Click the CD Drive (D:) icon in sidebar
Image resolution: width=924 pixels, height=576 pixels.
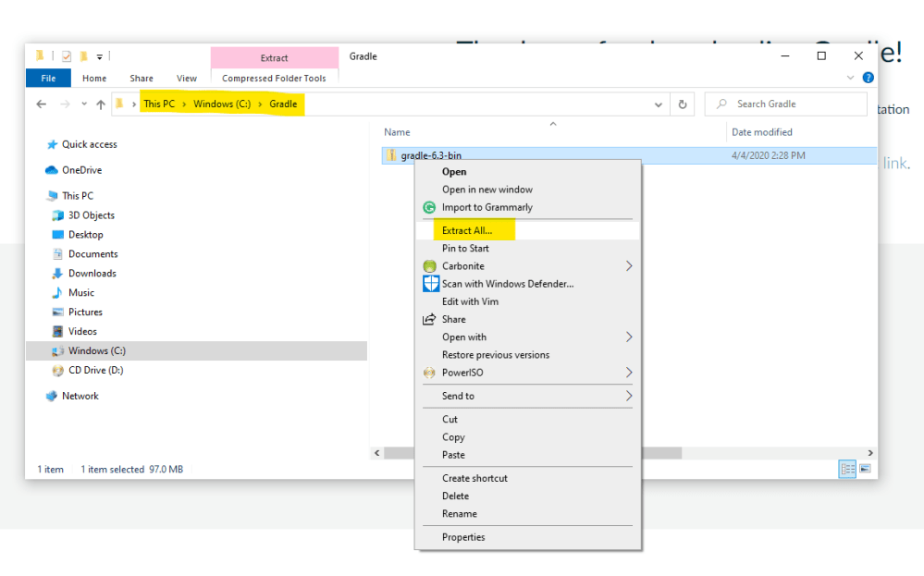pyautogui.click(x=57, y=370)
